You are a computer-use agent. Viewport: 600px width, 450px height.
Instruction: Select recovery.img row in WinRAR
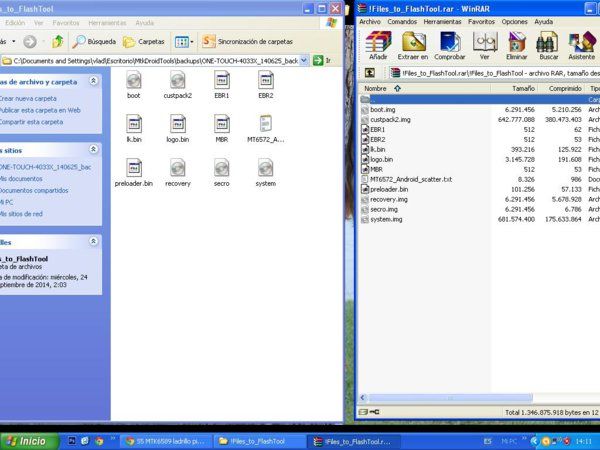pyautogui.click(x=479, y=199)
